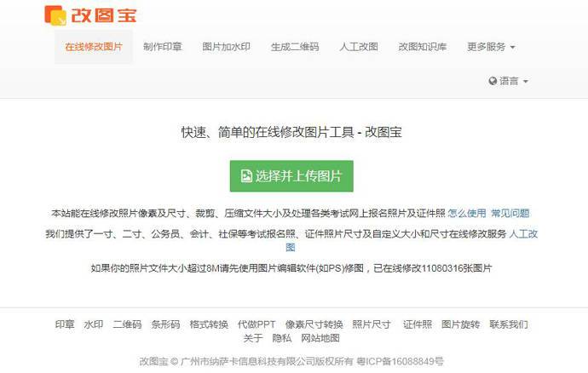Follow the 怎么使用 link
The height and width of the screenshot is (373, 588).
(466, 213)
